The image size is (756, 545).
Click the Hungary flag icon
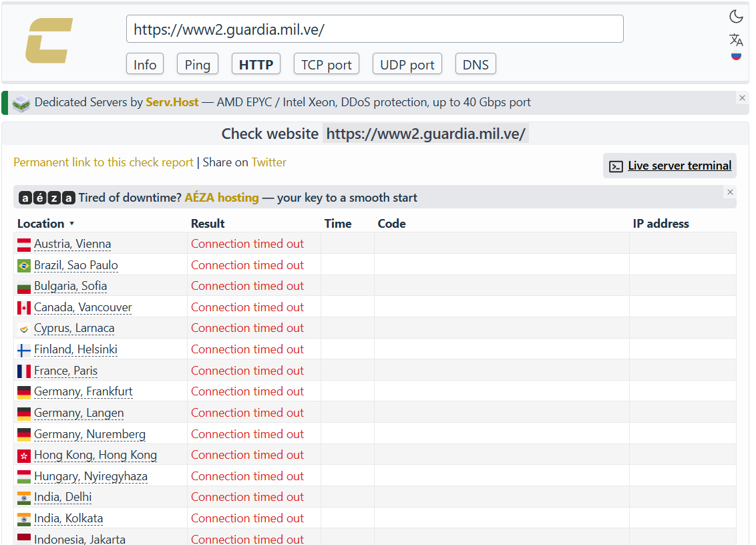[x=24, y=477]
